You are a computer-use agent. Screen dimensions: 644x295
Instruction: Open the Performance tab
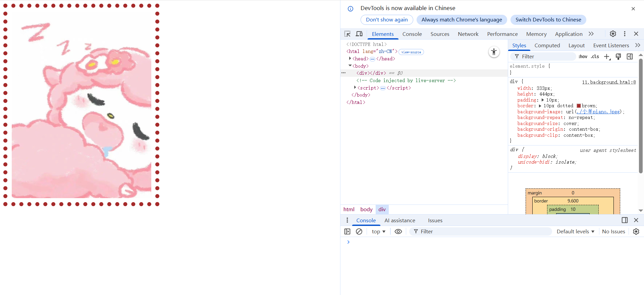click(502, 34)
